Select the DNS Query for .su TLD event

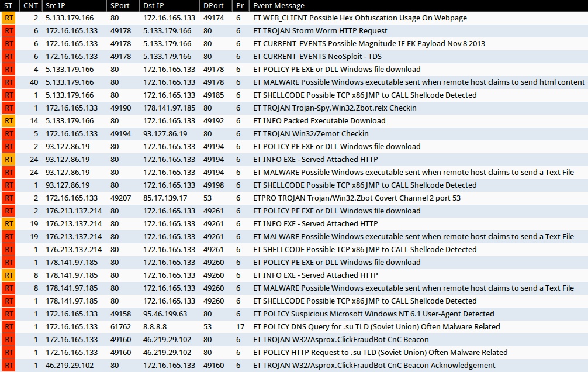pyautogui.click(x=376, y=327)
